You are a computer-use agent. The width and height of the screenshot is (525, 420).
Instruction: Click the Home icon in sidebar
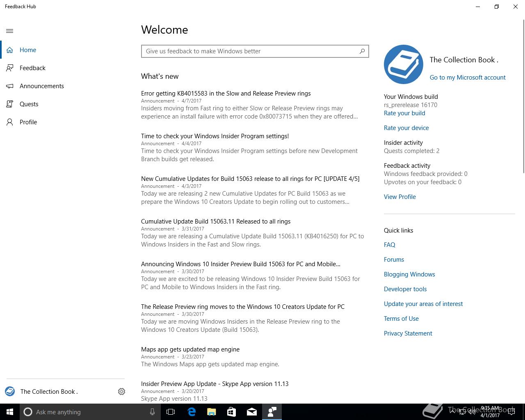(10, 50)
